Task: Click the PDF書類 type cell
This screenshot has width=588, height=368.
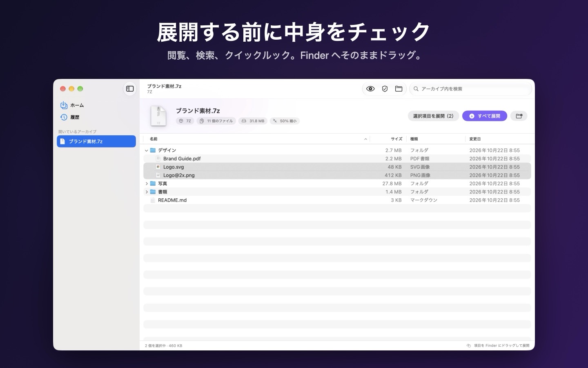Action: coord(420,159)
